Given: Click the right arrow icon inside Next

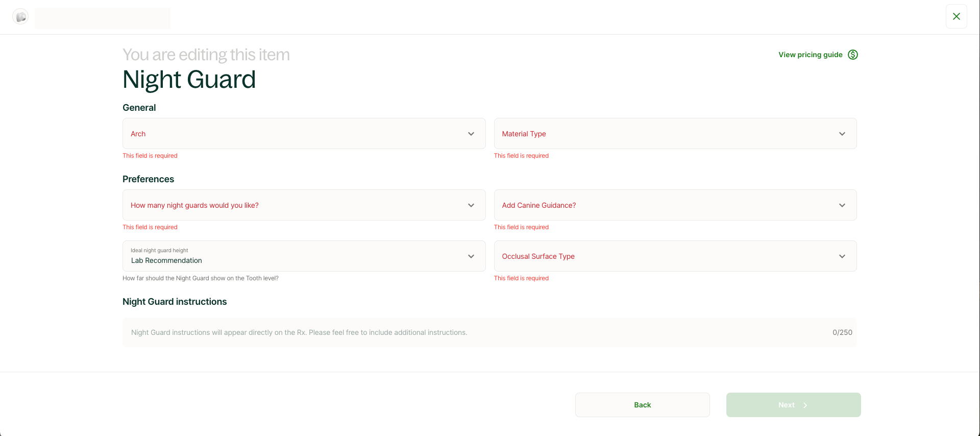Looking at the screenshot, I should point(805,405).
